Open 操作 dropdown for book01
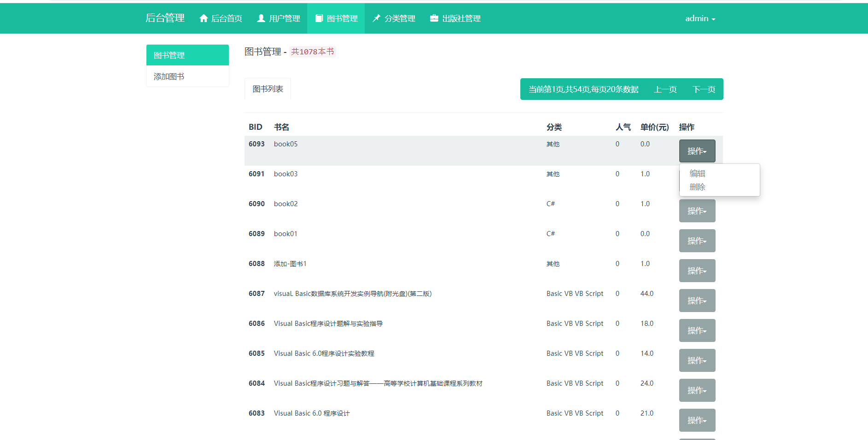 tap(697, 241)
